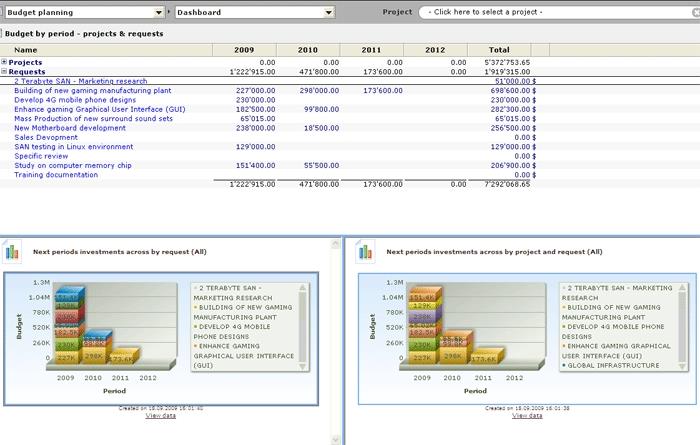Expand the Projects row

(4, 62)
